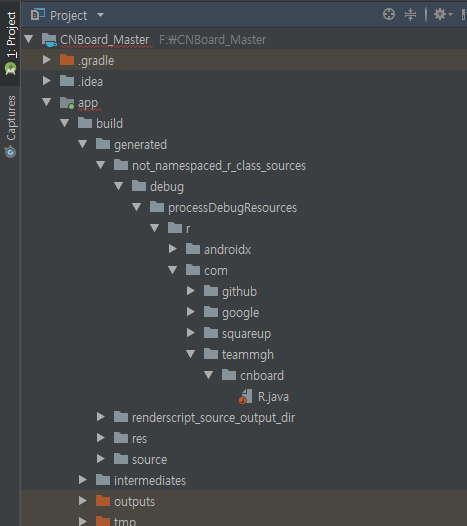Image resolution: width=467 pixels, height=526 pixels.
Task: Collapse the processDebugResources folder arrow
Action: 137,207
